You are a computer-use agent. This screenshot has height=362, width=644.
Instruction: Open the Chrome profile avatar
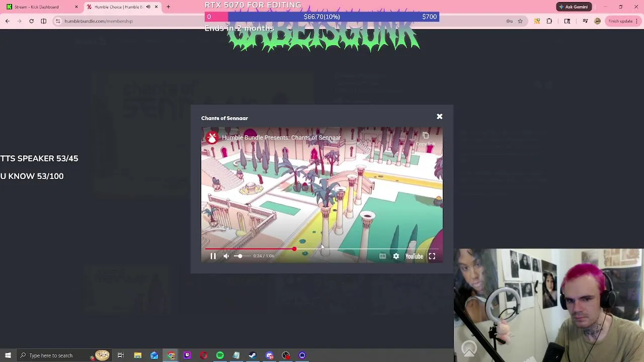click(597, 21)
